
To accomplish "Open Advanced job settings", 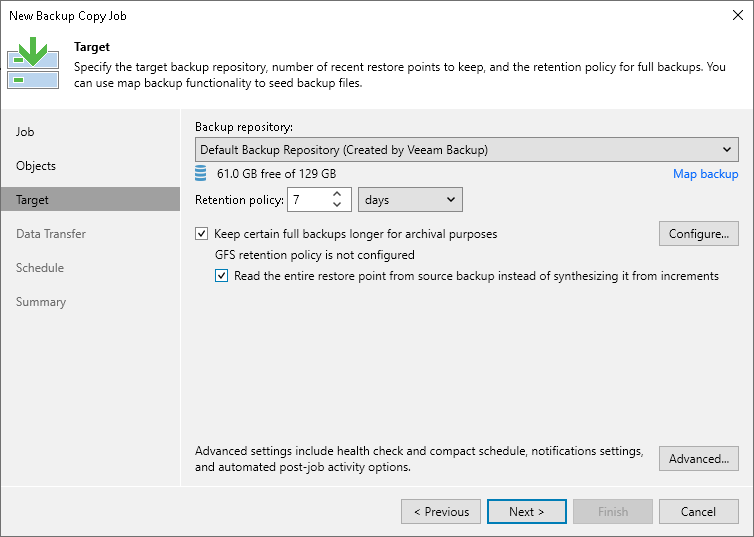I will click(x=699, y=459).
